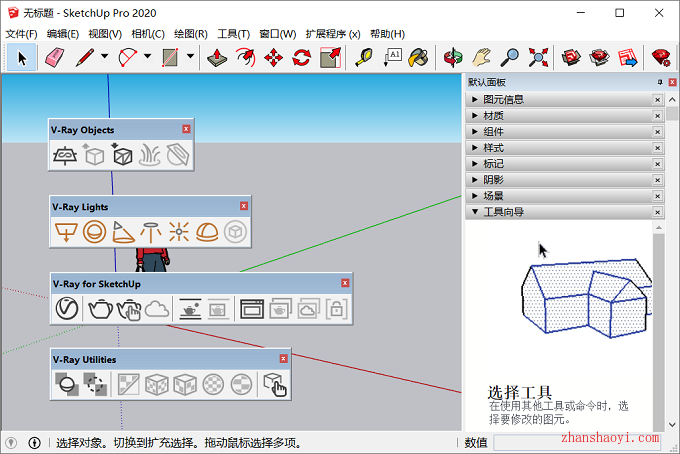Show the V-Ray Frame Buffer
The image size is (680, 454).
(252, 309)
